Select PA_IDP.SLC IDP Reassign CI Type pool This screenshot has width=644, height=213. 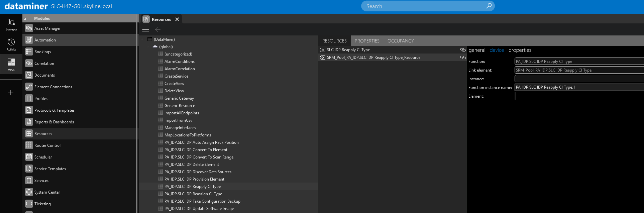pos(193,194)
